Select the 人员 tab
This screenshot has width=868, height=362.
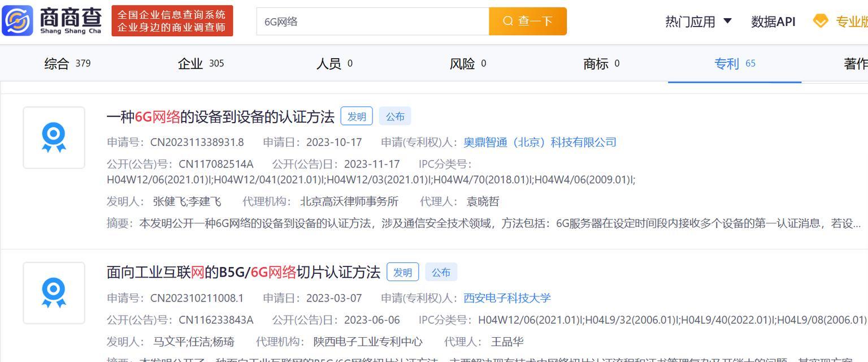coord(334,63)
